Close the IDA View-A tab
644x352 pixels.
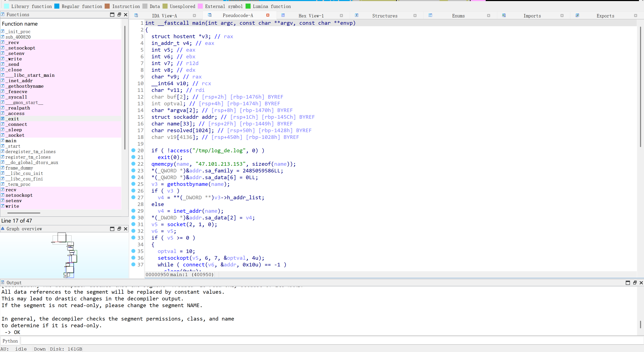click(194, 16)
